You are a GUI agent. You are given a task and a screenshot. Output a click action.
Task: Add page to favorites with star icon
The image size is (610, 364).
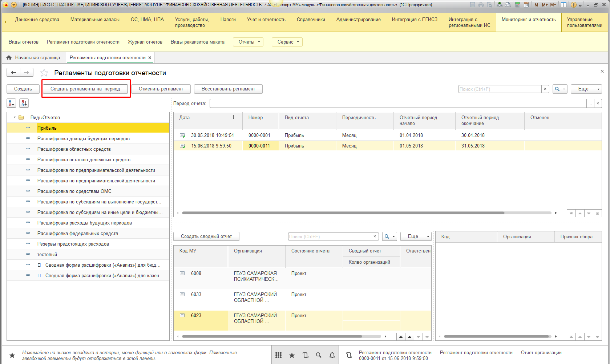pyautogui.click(x=44, y=73)
